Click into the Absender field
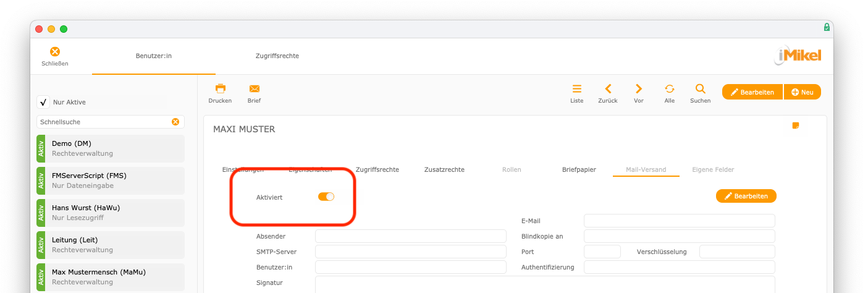This screenshot has width=868, height=293. pyautogui.click(x=410, y=236)
